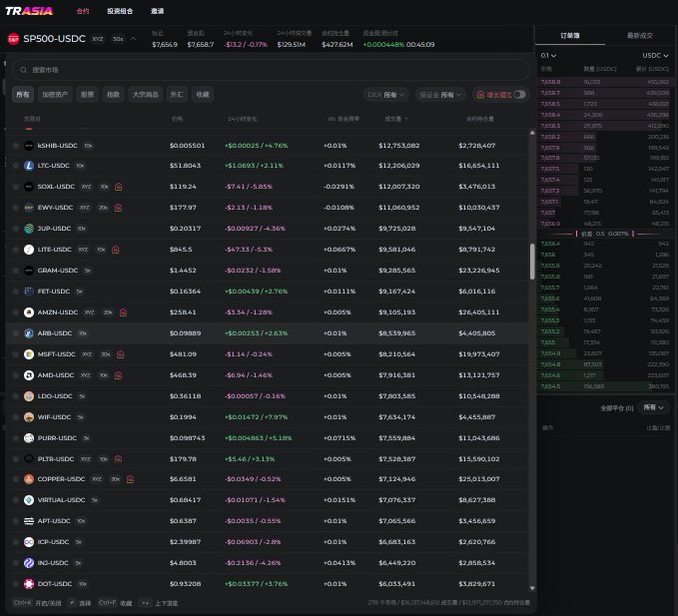Click the MSFT-USDC Microsoft logo
The width and height of the screenshot is (678, 616).
point(29,354)
